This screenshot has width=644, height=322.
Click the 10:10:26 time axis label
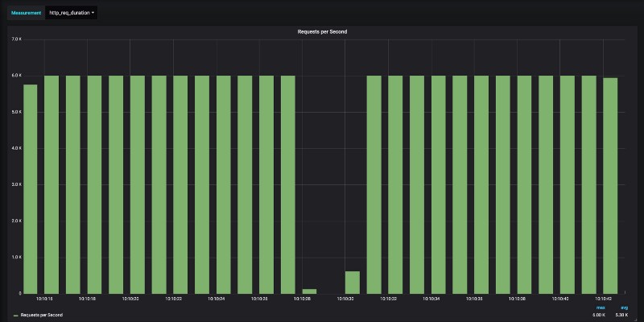[259, 299]
